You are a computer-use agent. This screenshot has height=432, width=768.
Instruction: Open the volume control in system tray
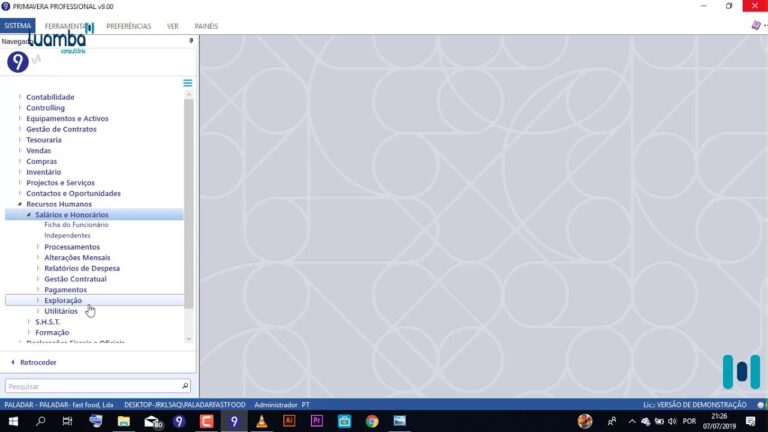(x=672, y=421)
